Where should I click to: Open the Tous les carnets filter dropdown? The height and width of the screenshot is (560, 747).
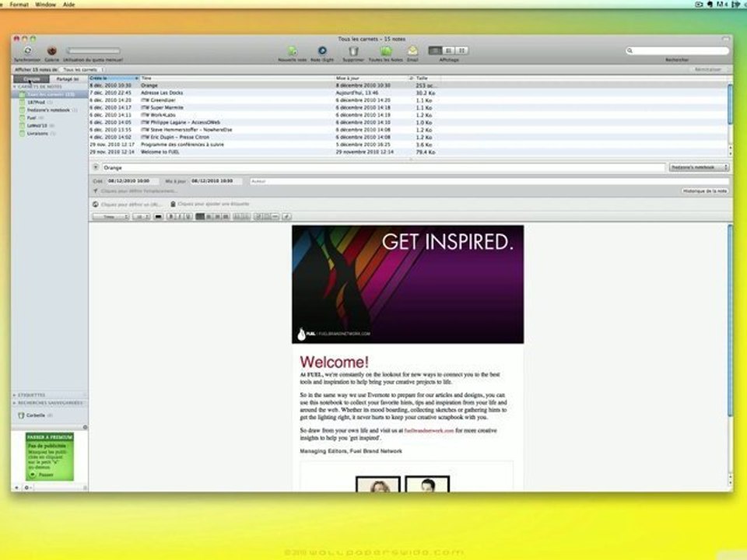coord(83,69)
